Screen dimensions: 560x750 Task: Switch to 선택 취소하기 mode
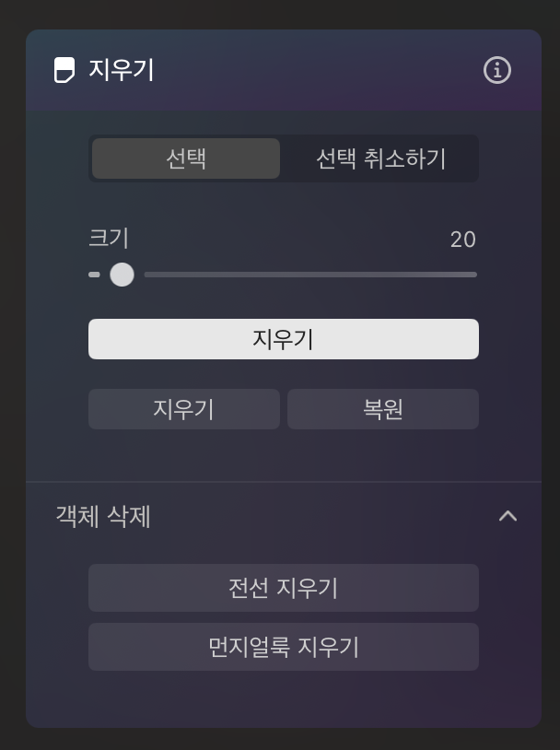(380, 158)
